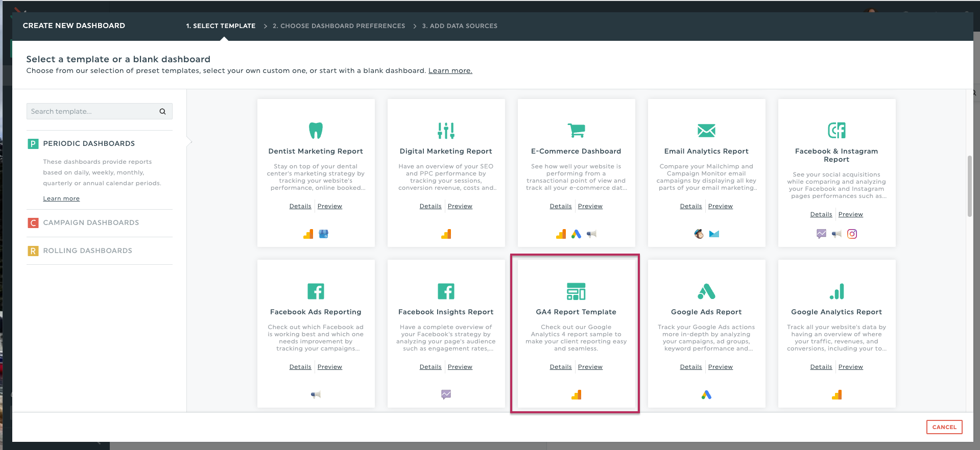Screen dimensions: 980x450
Task: Click the search magnifier icon
Action: pos(162,111)
